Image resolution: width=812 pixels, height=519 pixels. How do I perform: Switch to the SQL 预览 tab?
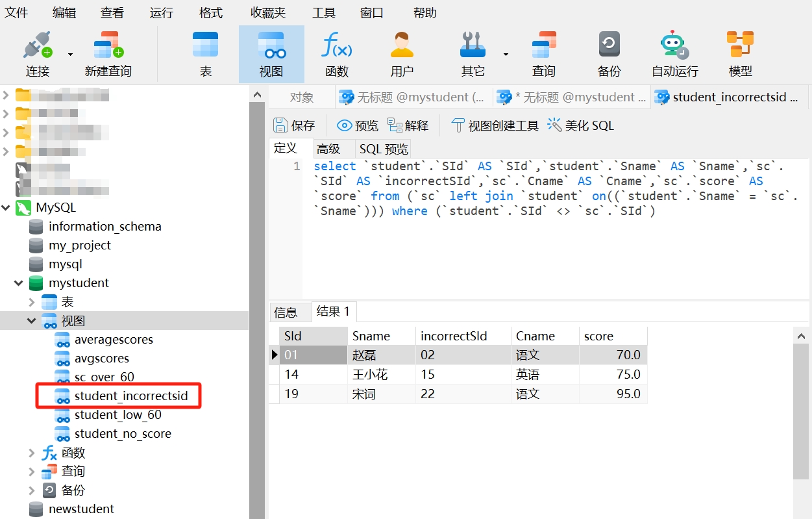(384, 149)
